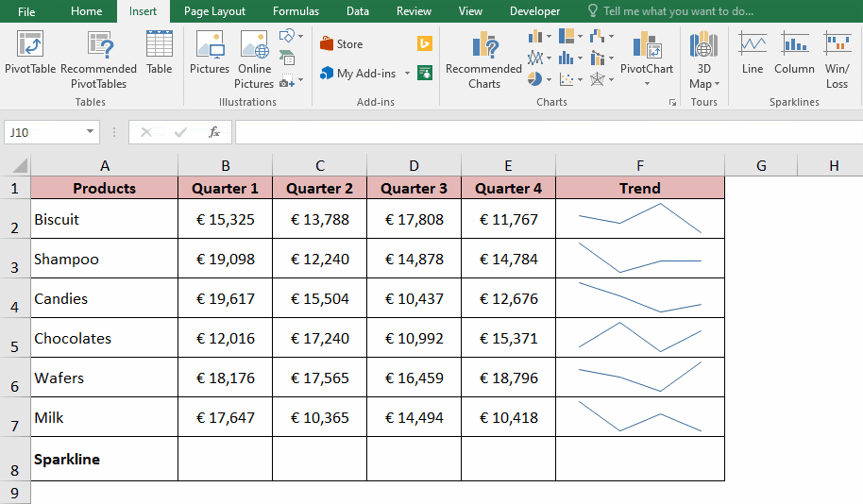Click the formula bar input area
Image resolution: width=863 pixels, height=504 pixels.
click(x=549, y=132)
